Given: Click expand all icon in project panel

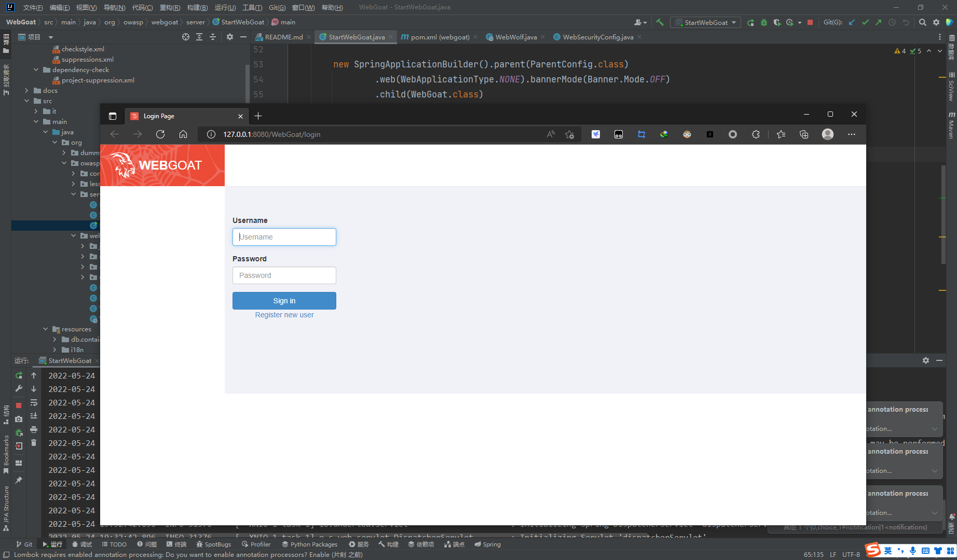Looking at the screenshot, I should [x=199, y=37].
